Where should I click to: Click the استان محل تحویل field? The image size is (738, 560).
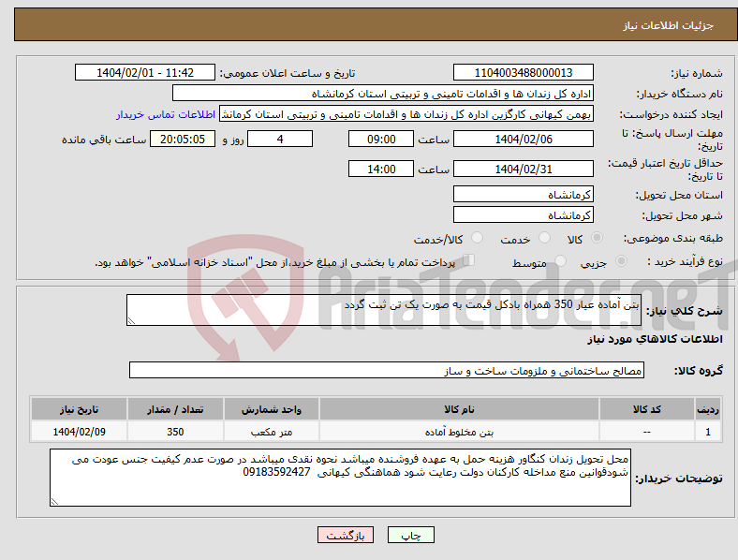click(x=523, y=194)
